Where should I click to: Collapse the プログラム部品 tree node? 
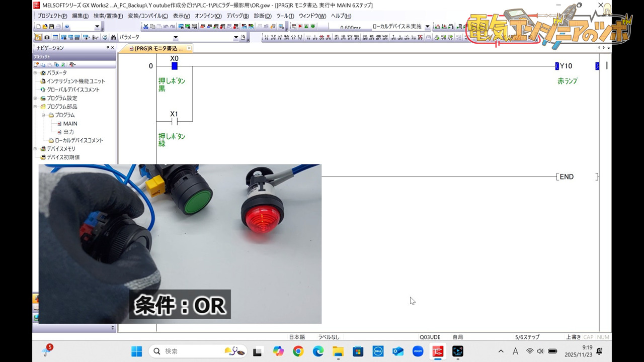[x=35, y=107]
